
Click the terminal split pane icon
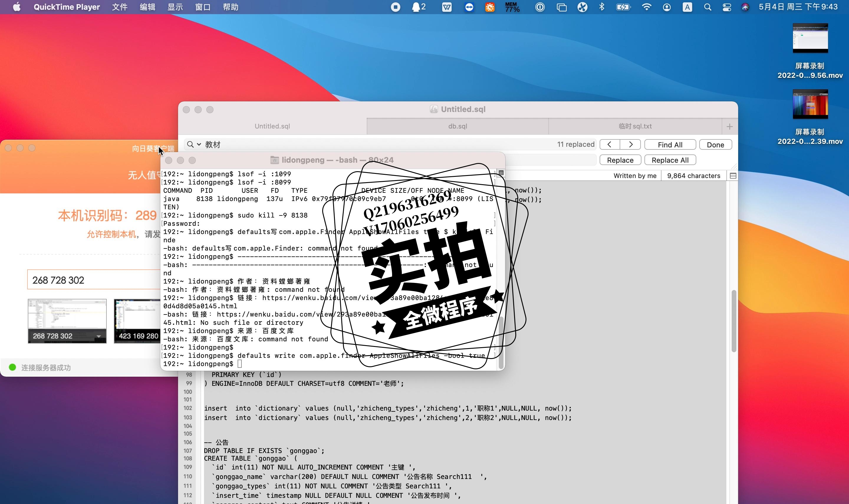pos(501,173)
